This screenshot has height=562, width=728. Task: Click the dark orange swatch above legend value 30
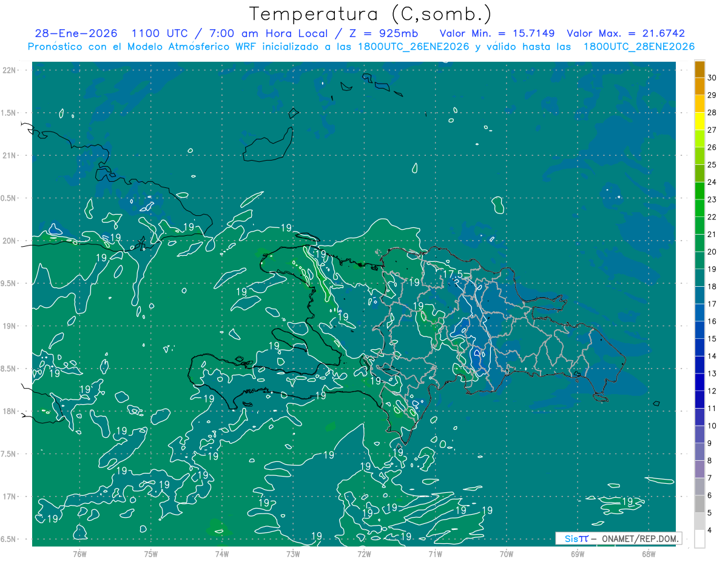tap(700, 70)
